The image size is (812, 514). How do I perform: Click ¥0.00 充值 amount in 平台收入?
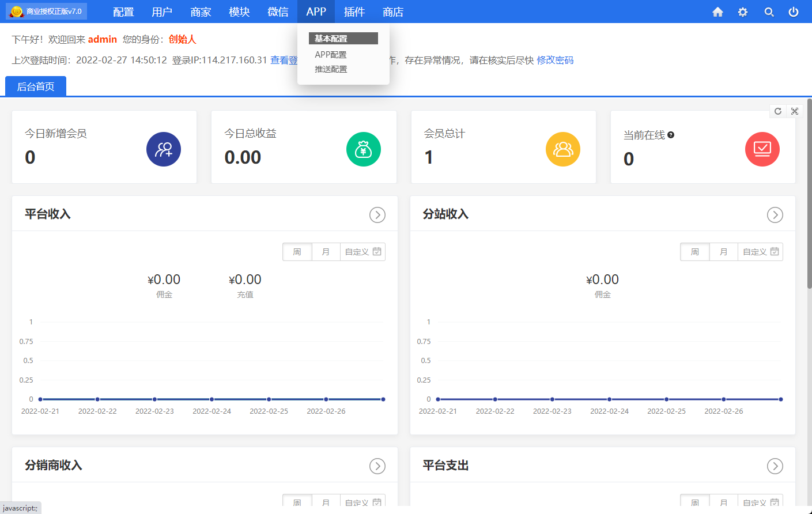(x=245, y=279)
